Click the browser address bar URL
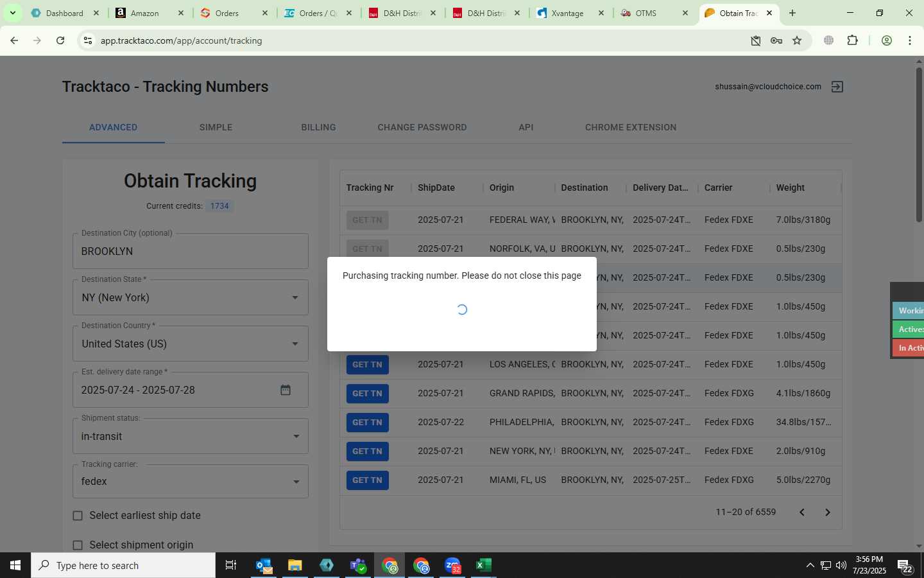Image resolution: width=924 pixels, height=578 pixels. pos(181,40)
